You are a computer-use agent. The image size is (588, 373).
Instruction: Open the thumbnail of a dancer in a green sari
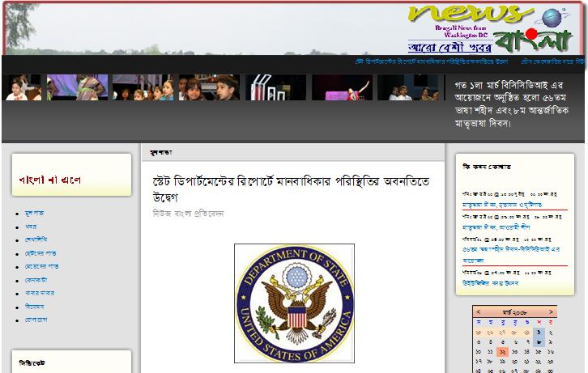[77, 87]
